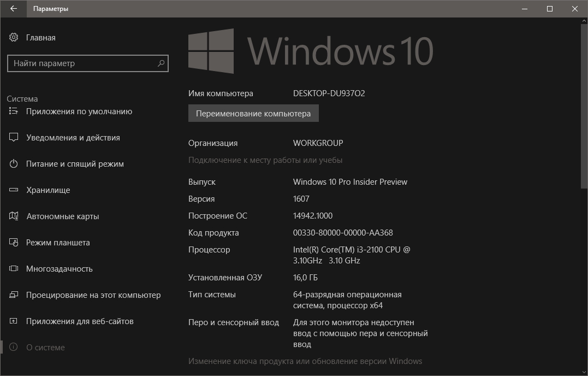The image size is (588, 376).
Task: Click the Процессор label
Action: tap(209, 250)
